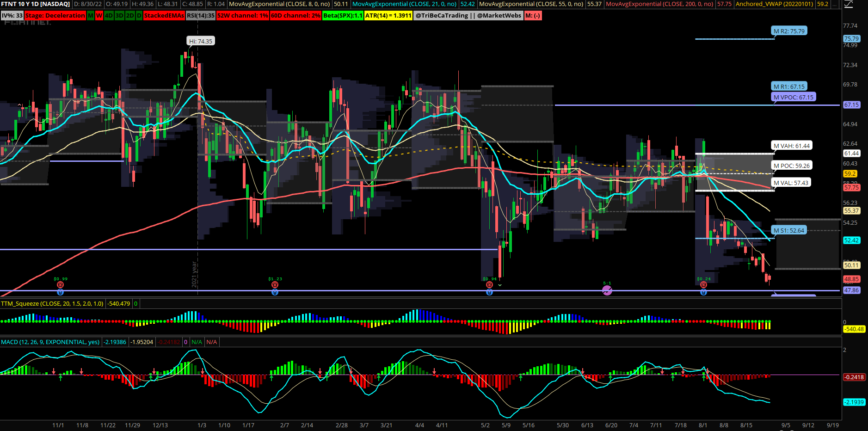Click the 60D channel: 2% label
The width and height of the screenshot is (868, 431).
click(x=295, y=15)
